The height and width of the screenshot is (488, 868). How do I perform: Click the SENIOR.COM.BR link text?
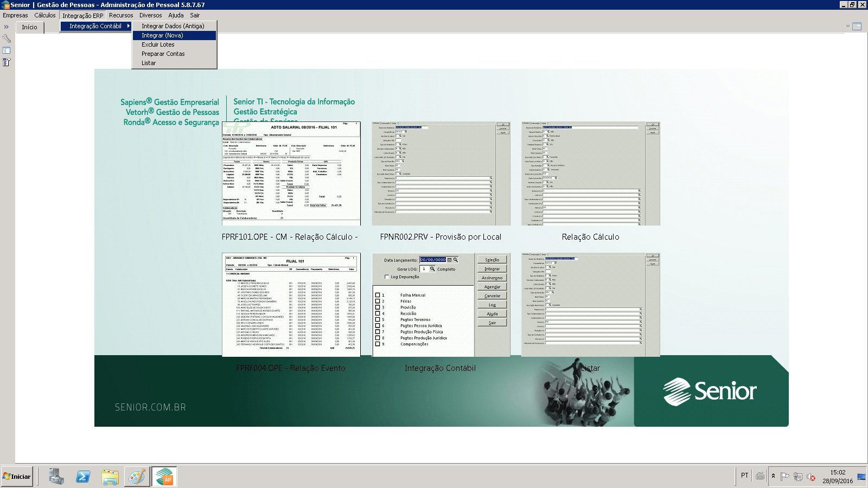pos(150,407)
